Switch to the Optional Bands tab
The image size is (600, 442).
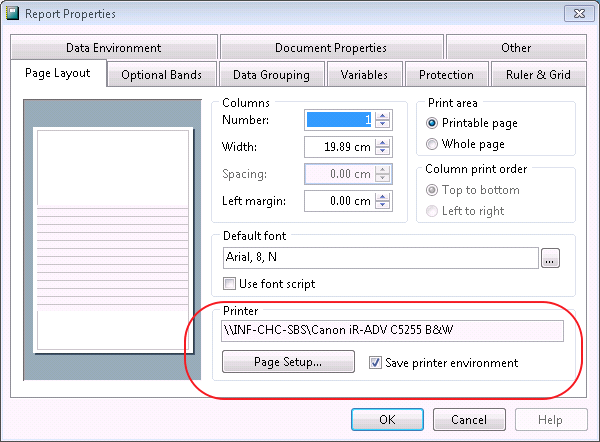click(161, 75)
